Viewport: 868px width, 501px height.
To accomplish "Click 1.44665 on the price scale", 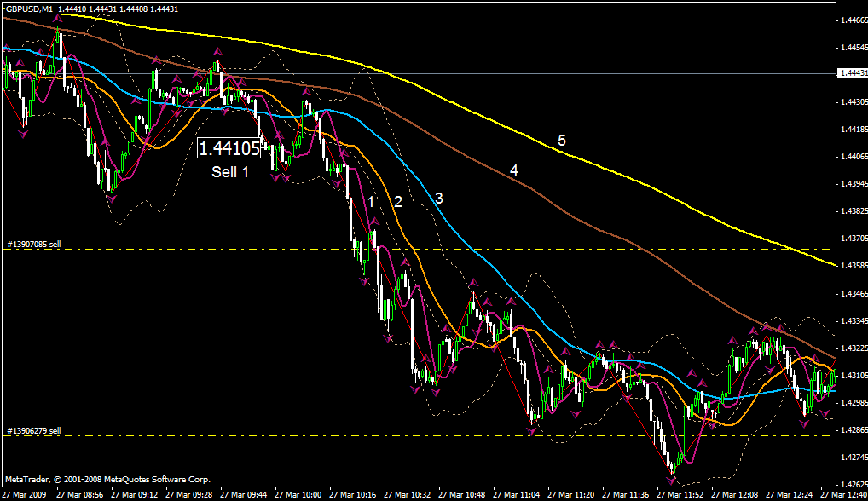I will (853, 20).
